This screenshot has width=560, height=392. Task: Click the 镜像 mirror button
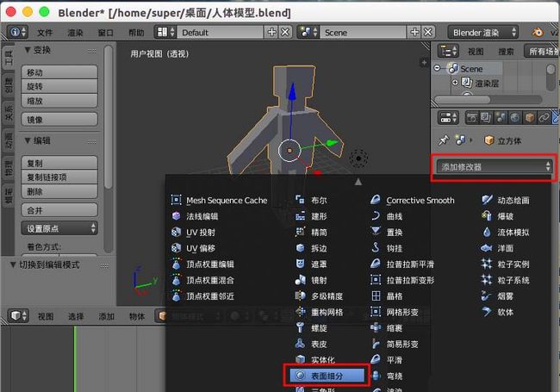click(59, 120)
